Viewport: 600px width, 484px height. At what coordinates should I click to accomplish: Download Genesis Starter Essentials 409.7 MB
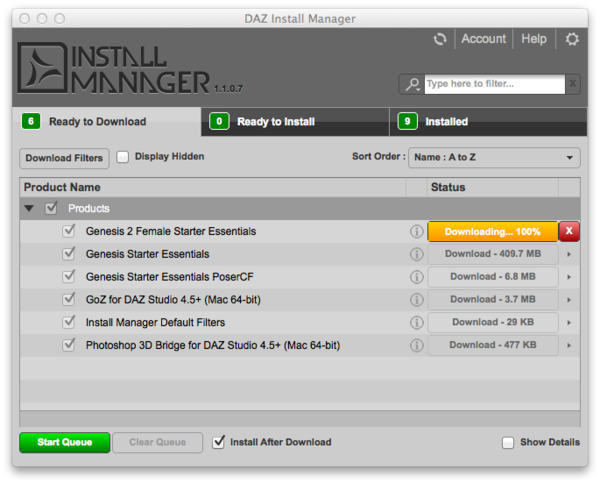coord(493,254)
